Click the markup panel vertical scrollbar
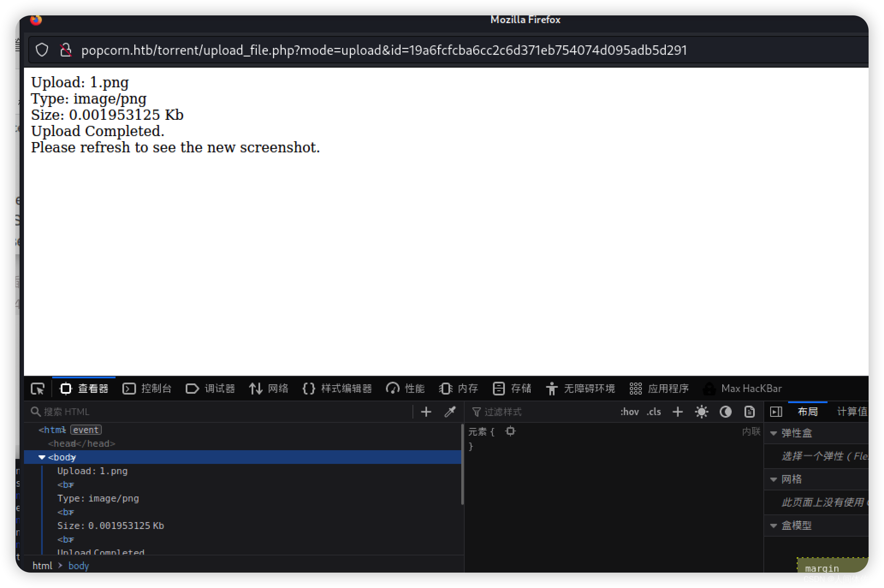884x588 pixels. click(x=462, y=464)
